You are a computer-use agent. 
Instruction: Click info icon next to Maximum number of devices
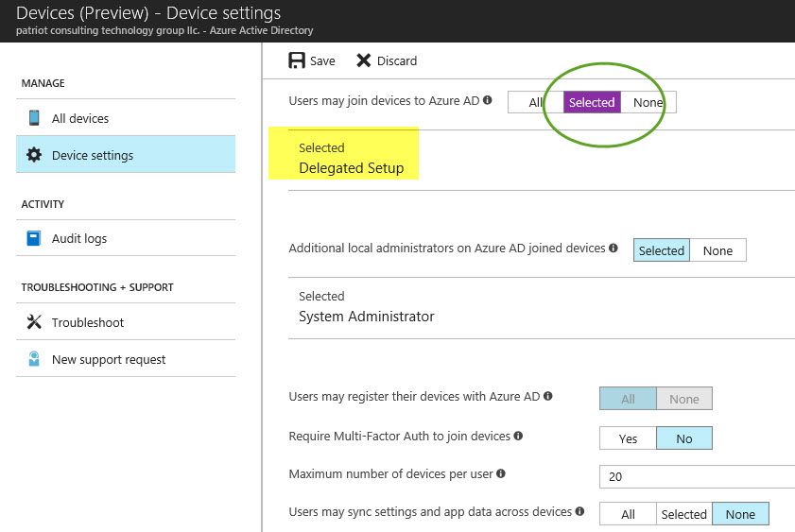pyautogui.click(x=501, y=473)
